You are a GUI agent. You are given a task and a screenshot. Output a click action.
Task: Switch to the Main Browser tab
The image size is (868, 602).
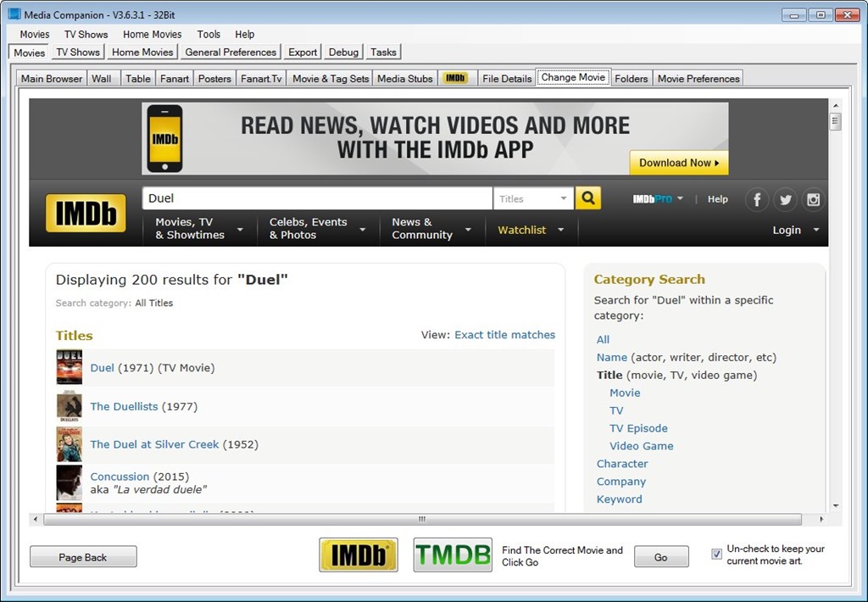(52, 79)
